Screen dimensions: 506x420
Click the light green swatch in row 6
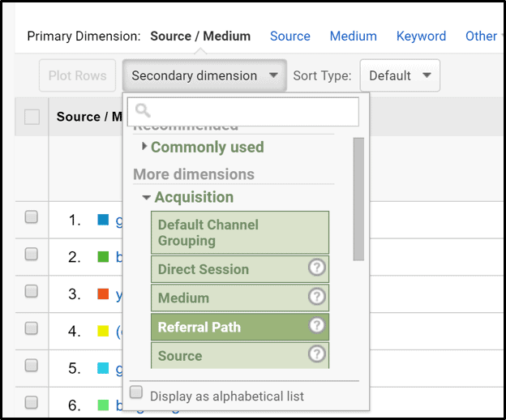(103, 405)
